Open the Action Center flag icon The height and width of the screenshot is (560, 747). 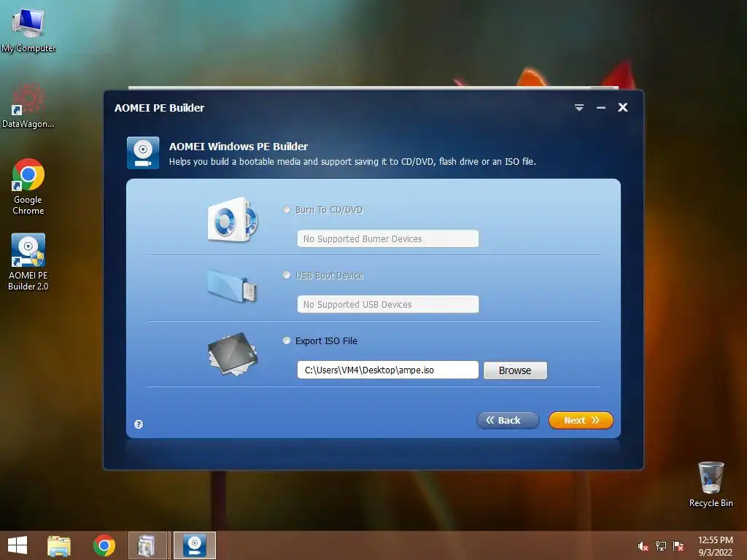pyautogui.click(x=678, y=546)
